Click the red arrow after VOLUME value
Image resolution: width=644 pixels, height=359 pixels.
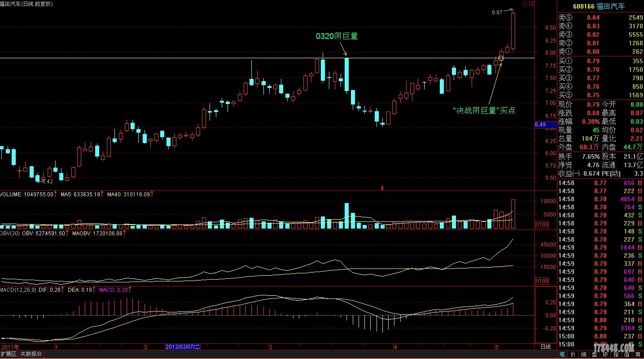tap(56, 195)
